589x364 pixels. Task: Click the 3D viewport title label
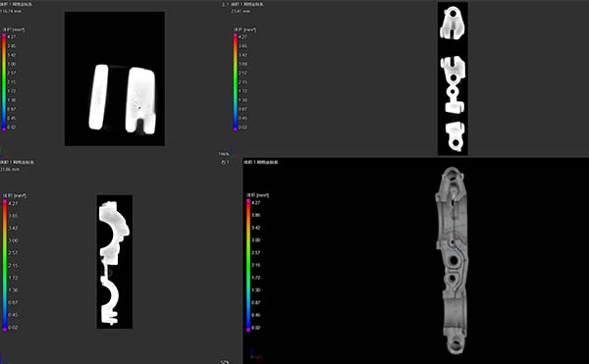coord(261,162)
